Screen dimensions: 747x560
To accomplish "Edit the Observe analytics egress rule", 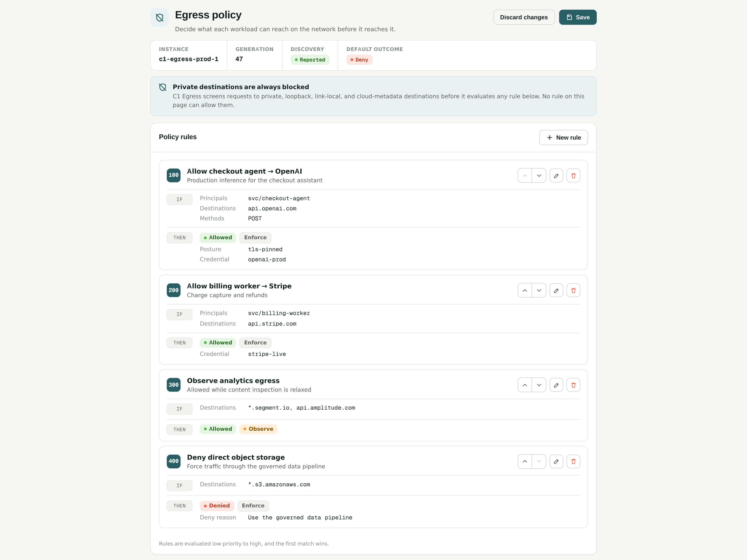I will [556, 385].
